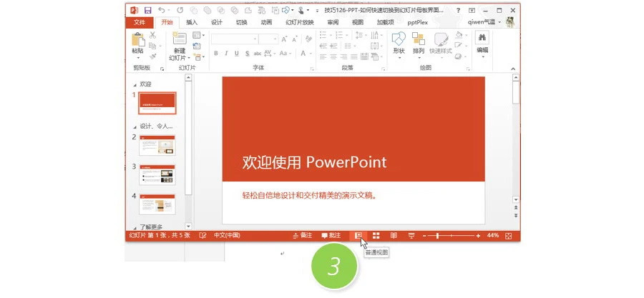
Task: Click the Editing (编辑) binoculars icon
Action: [482, 38]
